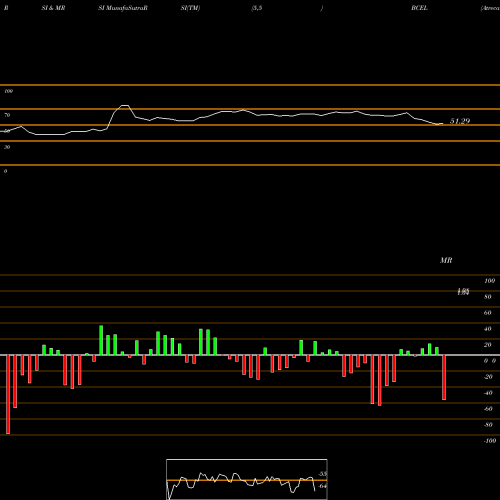Click the 'SI & MR' header text

point(53,8)
